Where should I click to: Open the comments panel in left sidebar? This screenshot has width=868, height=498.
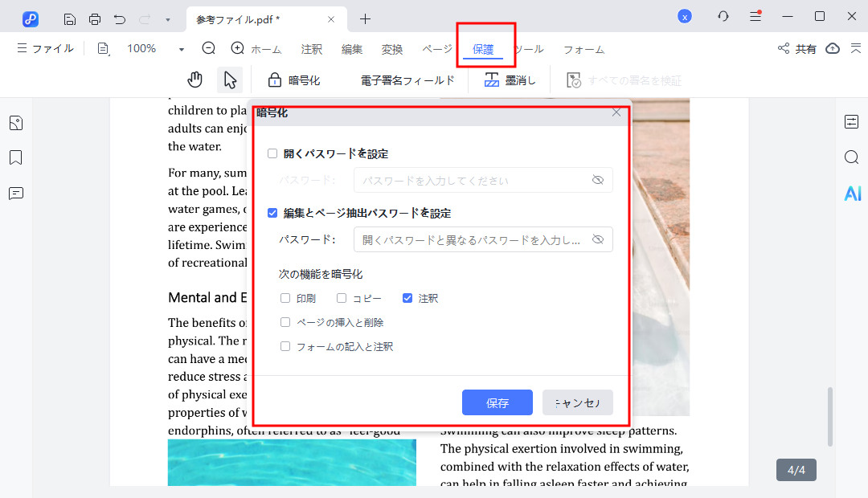pyautogui.click(x=15, y=193)
